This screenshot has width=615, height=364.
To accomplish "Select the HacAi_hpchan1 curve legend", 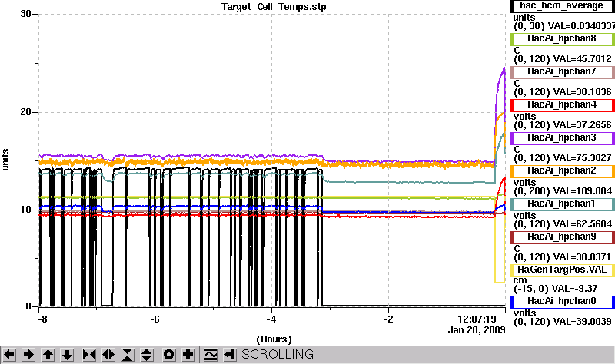I will tap(562, 204).
